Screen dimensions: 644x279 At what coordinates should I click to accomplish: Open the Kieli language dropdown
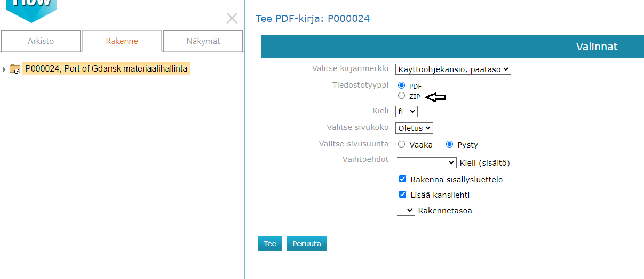point(406,111)
